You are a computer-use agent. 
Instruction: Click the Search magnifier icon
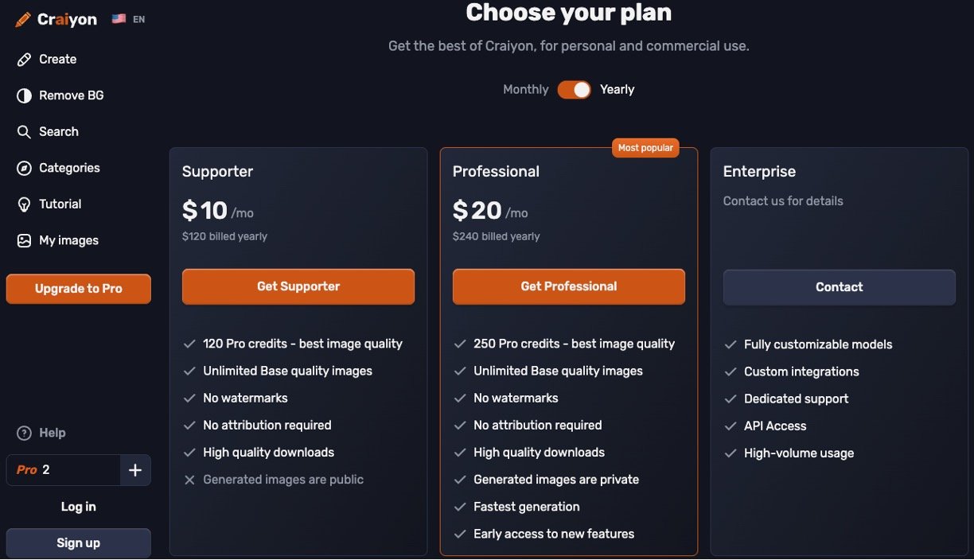pyautogui.click(x=24, y=132)
